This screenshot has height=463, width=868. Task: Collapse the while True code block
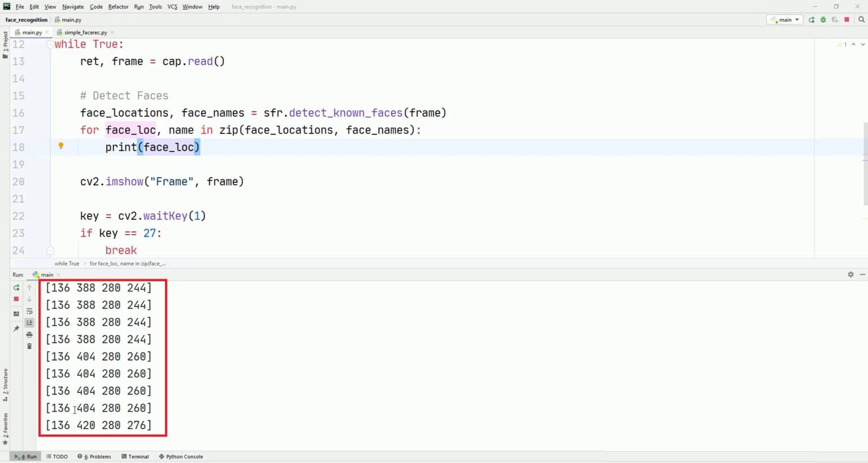click(x=50, y=44)
